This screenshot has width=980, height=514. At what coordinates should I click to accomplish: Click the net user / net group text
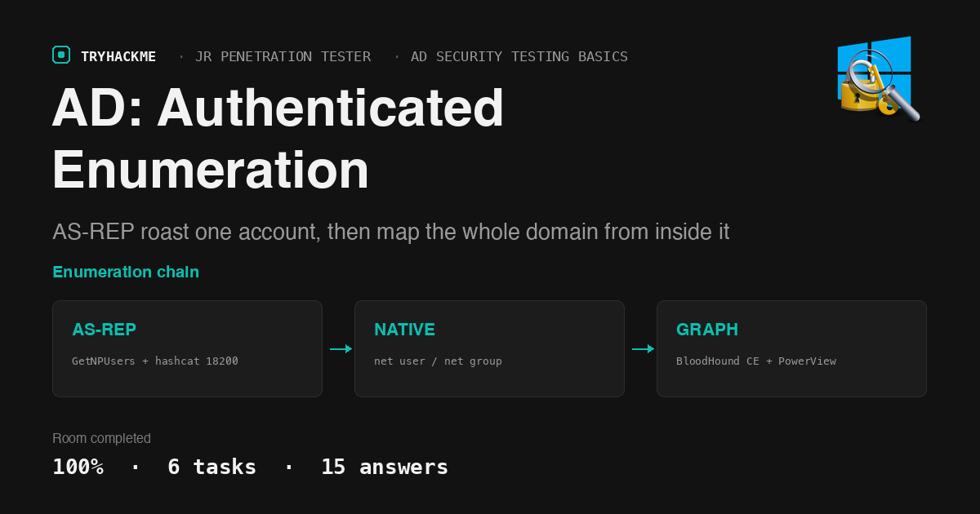coord(438,361)
